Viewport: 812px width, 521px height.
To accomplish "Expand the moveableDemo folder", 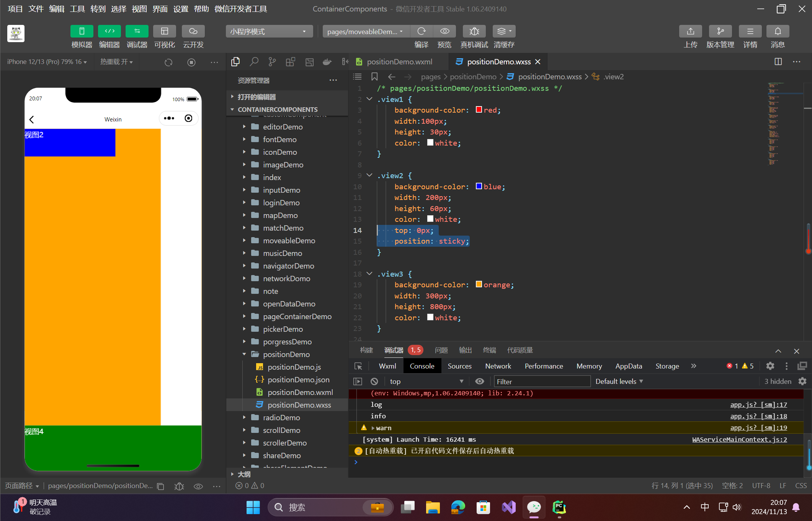I will point(289,241).
